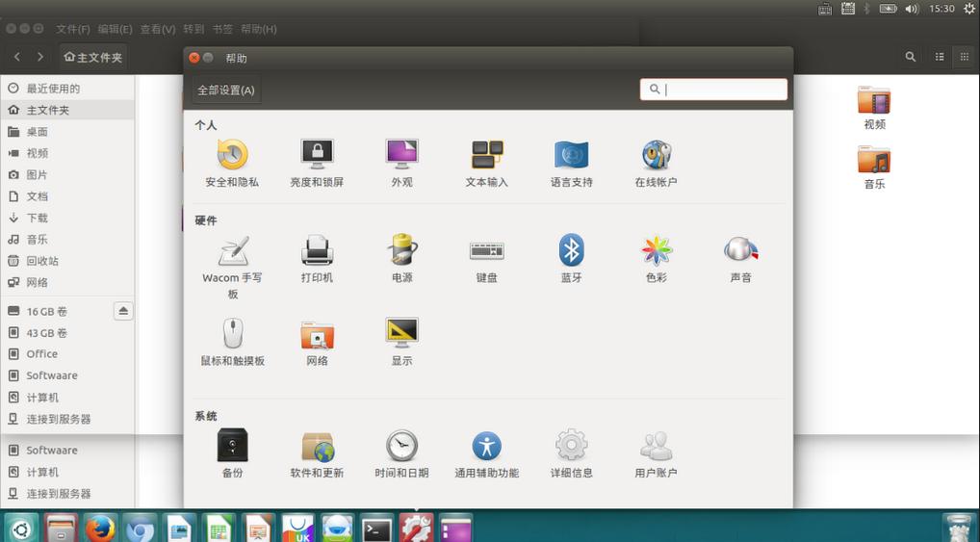Viewport: 980px width, 542px height.
Task: Open the 蓝牙 (Bluetooth) settings icon
Action: coord(571,251)
